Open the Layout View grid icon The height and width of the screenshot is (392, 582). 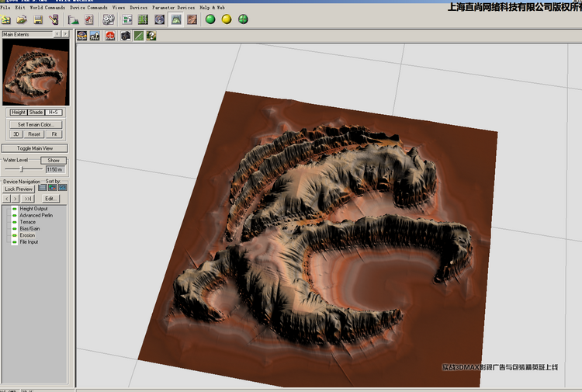[x=143, y=19]
